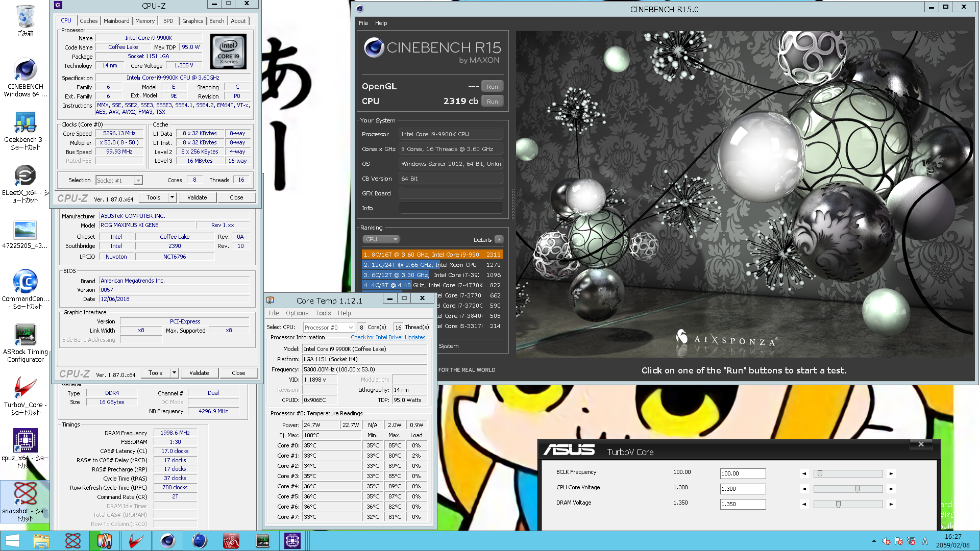Open the CINEBENCH Windows 64 desktop shortcut

pyautogui.click(x=25, y=78)
